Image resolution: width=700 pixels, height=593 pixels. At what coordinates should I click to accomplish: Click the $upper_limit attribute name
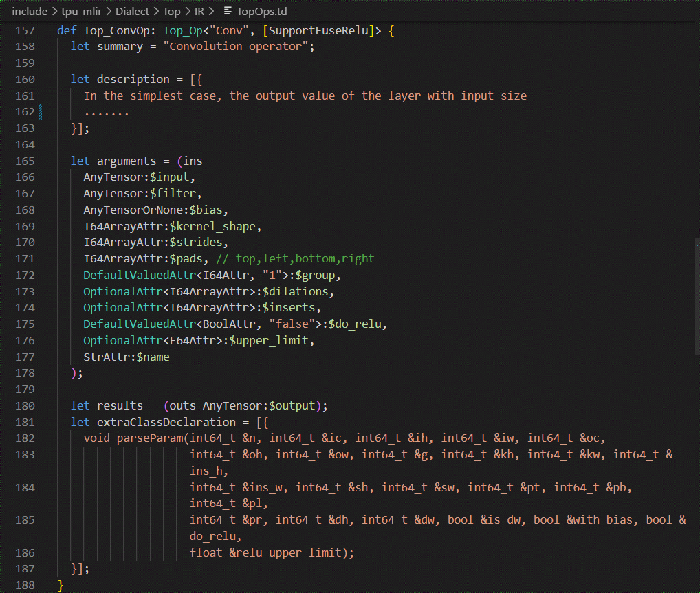click(272, 340)
